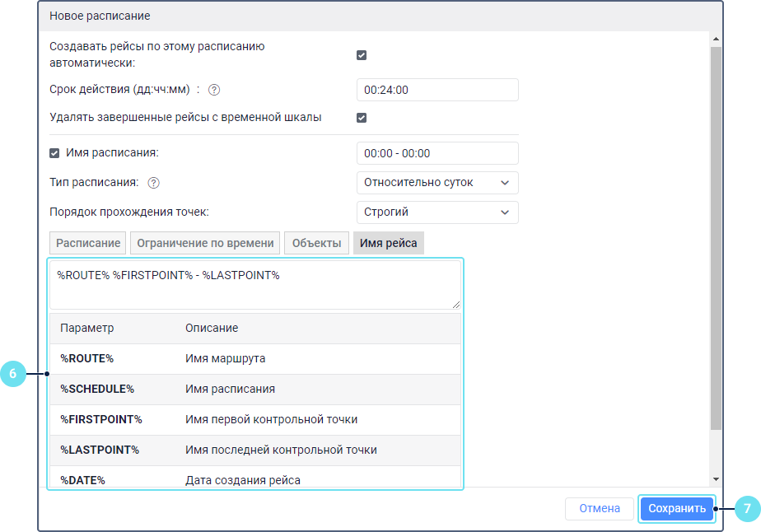The height and width of the screenshot is (532, 761).
Task: Toggle the Имя расписания checkbox
Action: pyautogui.click(x=55, y=152)
